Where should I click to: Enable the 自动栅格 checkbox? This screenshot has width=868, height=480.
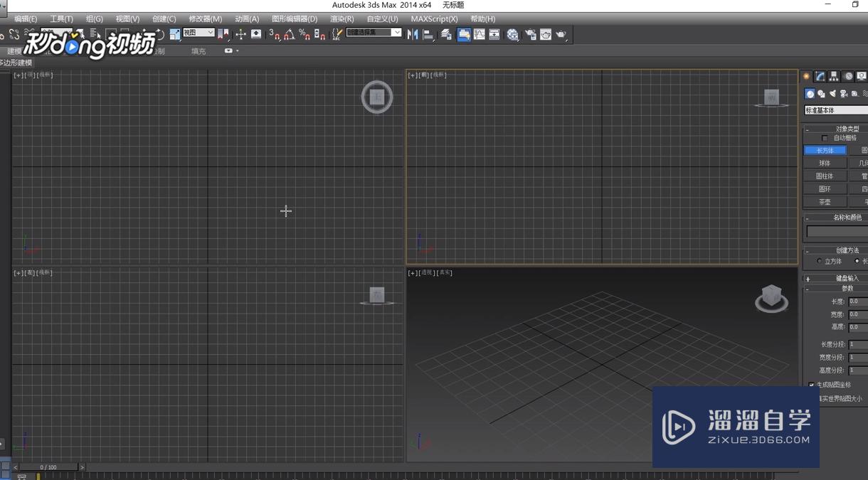tap(825, 138)
